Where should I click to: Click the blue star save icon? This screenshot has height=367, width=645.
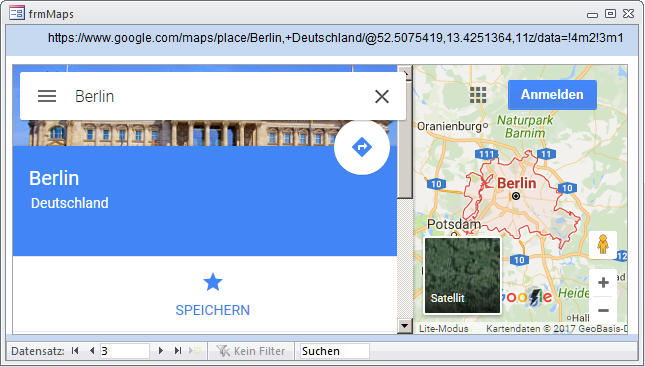pos(213,282)
